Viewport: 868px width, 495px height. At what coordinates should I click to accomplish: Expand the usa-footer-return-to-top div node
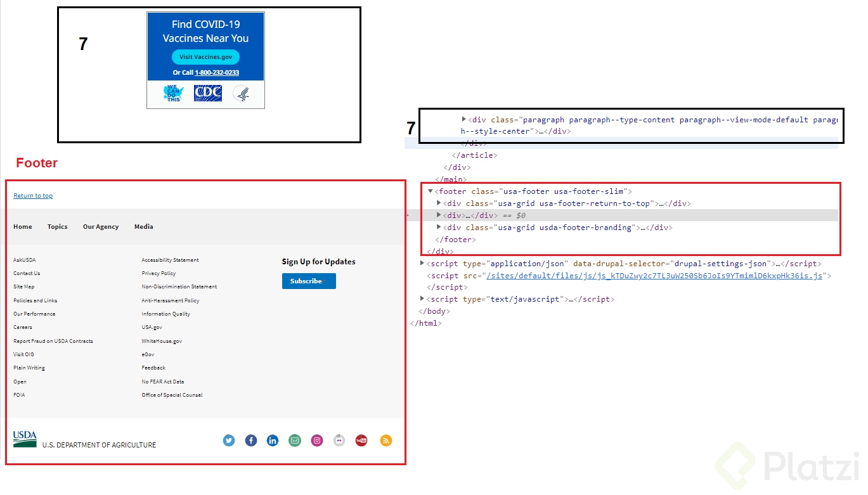coord(439,203)
